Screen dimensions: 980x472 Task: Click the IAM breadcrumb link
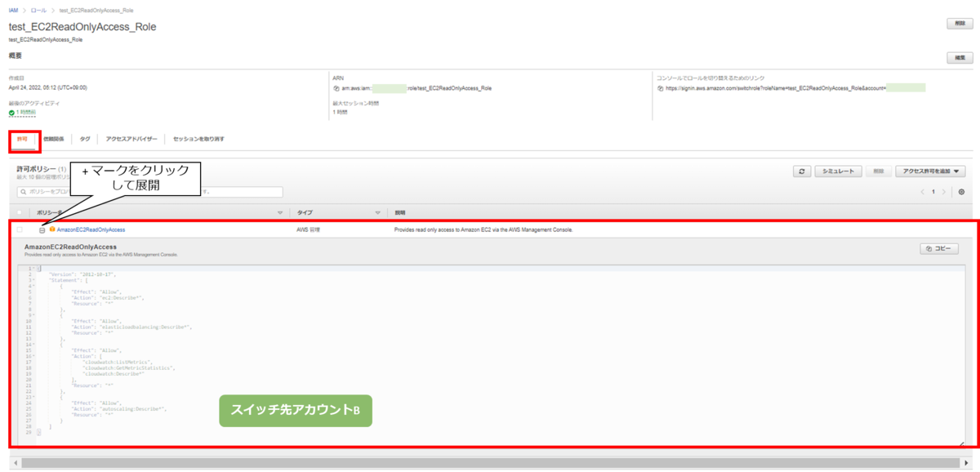click(13, 10)
